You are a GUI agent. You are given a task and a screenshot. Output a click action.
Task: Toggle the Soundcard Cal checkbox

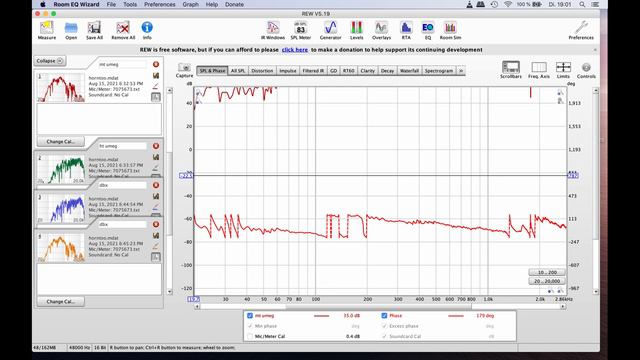(384, 337)
